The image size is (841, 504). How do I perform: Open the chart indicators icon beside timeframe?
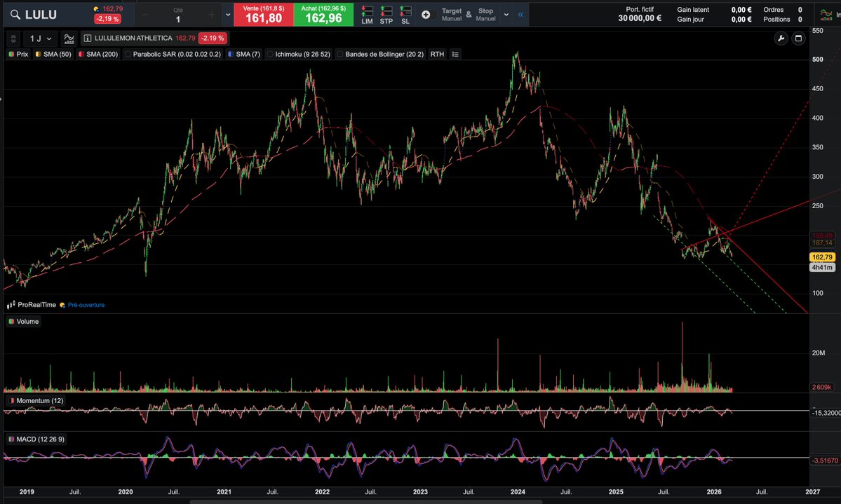[x=69, y=39]
